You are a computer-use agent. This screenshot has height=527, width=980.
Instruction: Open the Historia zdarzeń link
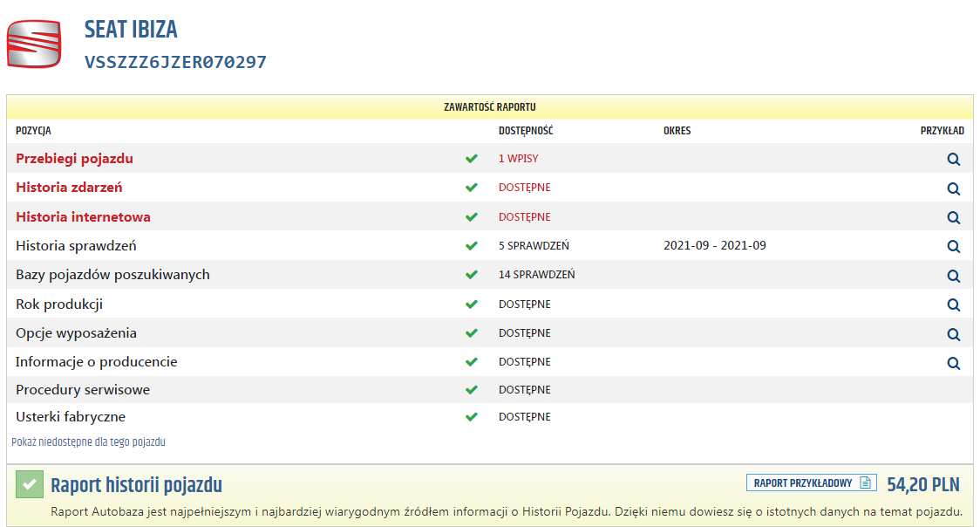click(x=69, y=188)
